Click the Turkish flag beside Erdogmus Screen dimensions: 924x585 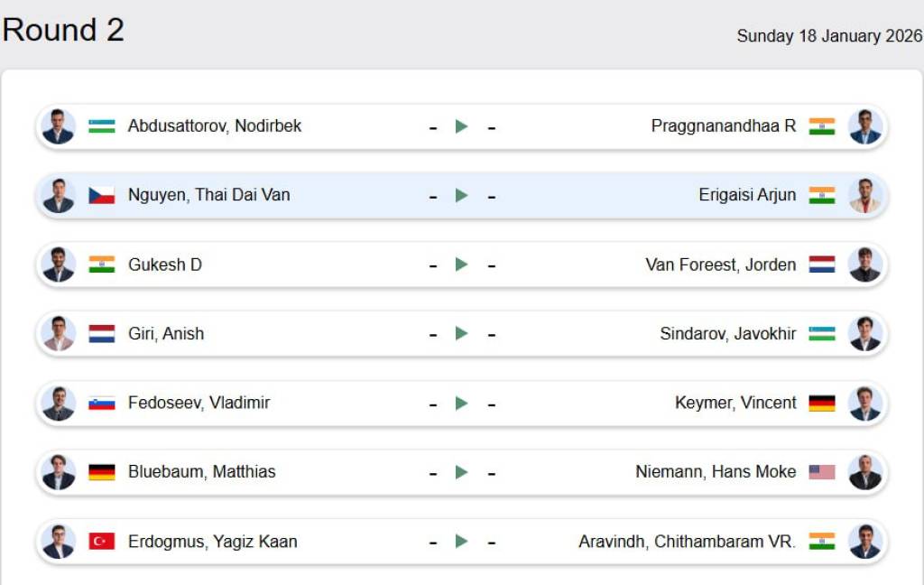[x=101, y=542]
